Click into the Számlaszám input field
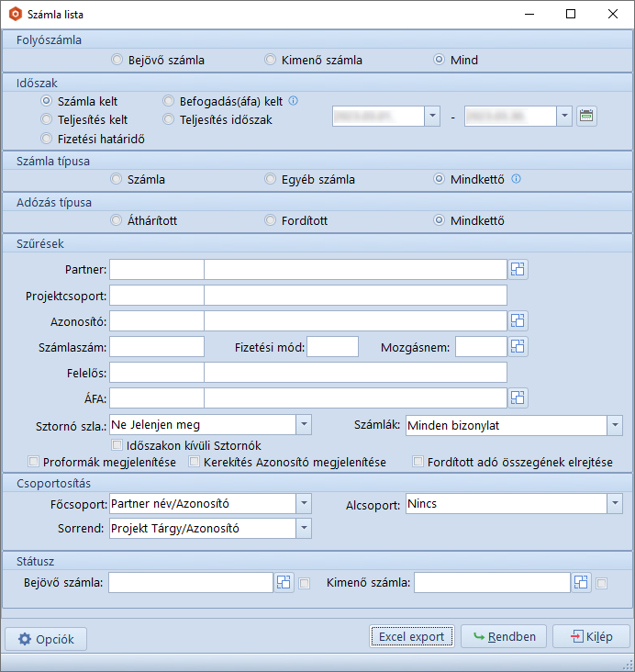The height and width of the screenshot is (672, 635). (x=157, y=346)
